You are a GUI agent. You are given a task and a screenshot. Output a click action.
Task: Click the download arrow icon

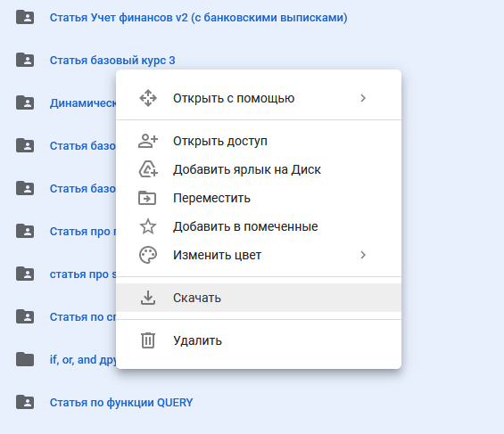(148, 298)
